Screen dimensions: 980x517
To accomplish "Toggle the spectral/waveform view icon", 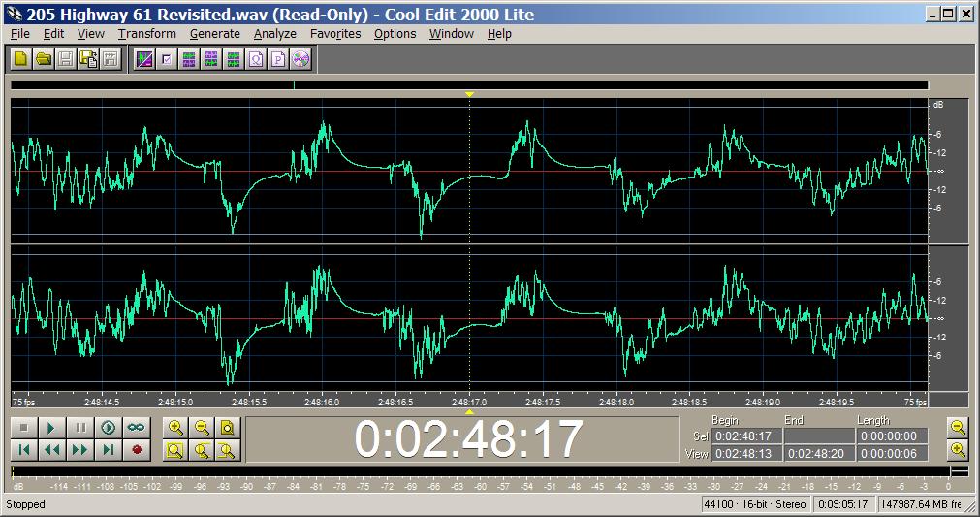I will point(144,59).
